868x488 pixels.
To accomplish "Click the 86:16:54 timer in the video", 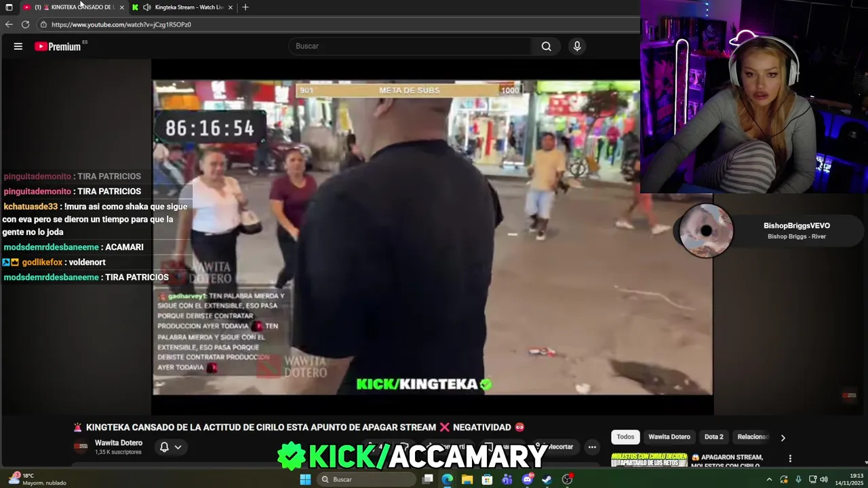I will [210, 128].
